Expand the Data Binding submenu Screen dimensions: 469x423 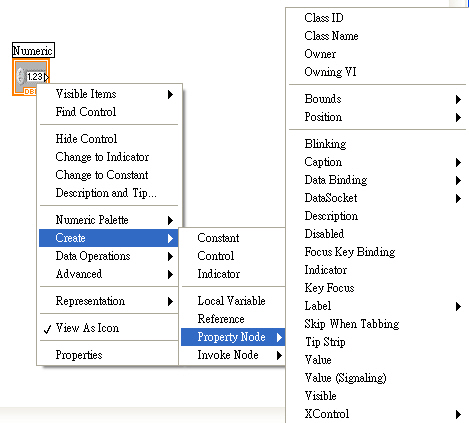click(x=377, y=180)
